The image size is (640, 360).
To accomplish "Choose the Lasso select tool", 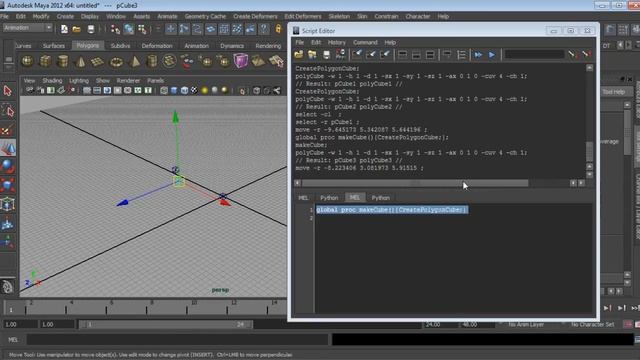I will tap(8, 110).
